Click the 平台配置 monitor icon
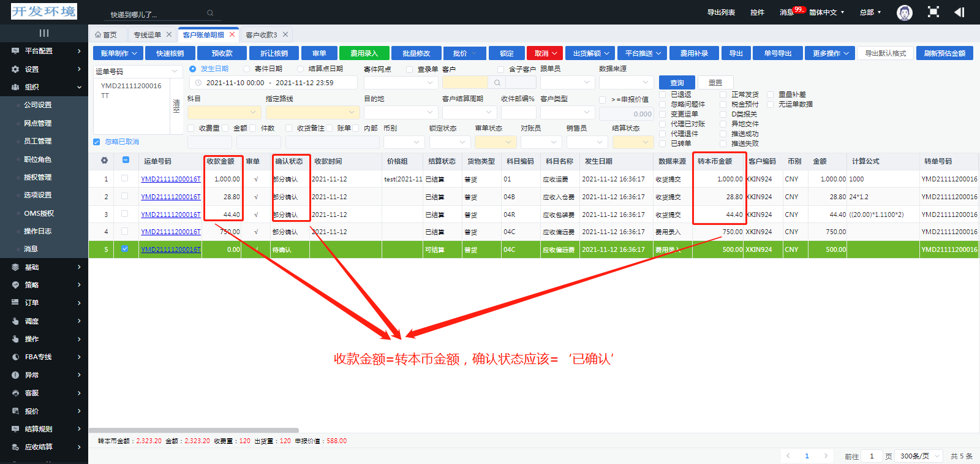Viewport: 980px width, 464px height. click(x=15, y=51)
